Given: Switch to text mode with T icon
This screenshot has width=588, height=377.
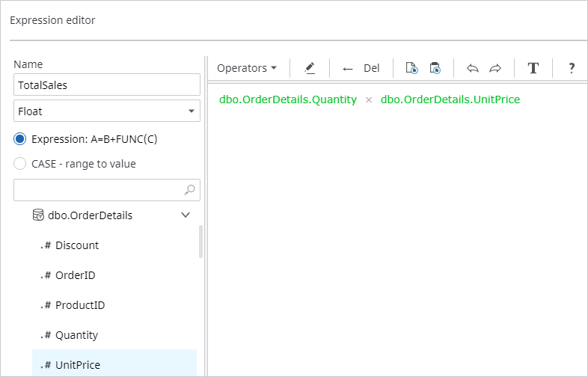Looking at the screenshot, I should (x=533, y=68).
